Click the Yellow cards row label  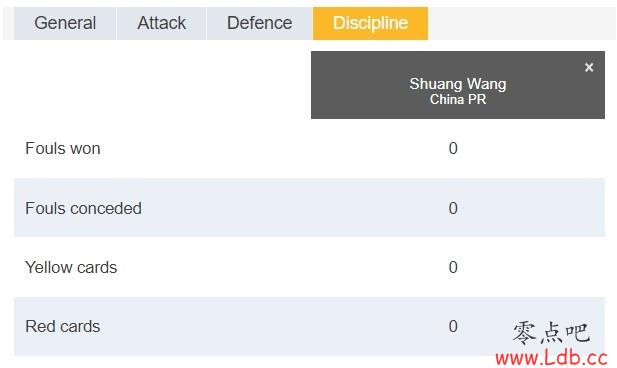pyautogui.click(x=71, y=268)
